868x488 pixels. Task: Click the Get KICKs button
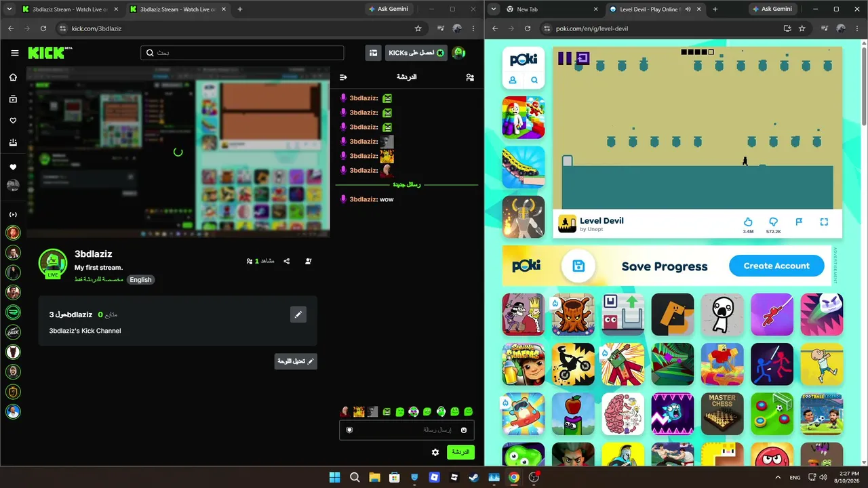(416, 53)
